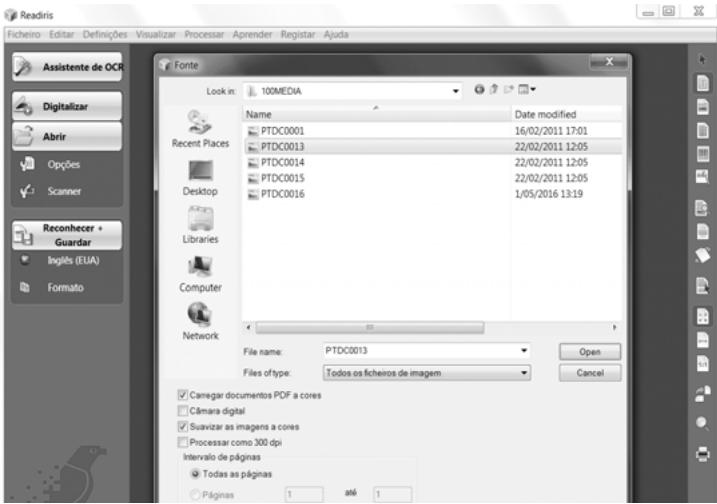This screenshot has height=504, width=717.
Task: Open the Visualizar menu
Action: click(x=155, y=34)
